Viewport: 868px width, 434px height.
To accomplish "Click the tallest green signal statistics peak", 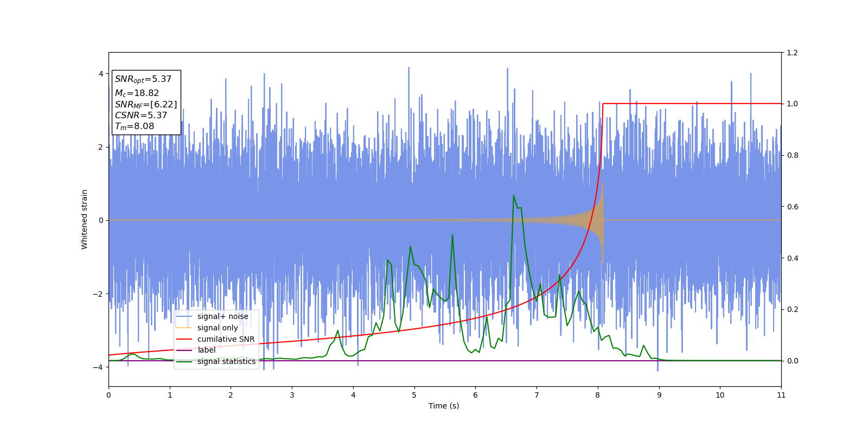I will coord(513,196).
